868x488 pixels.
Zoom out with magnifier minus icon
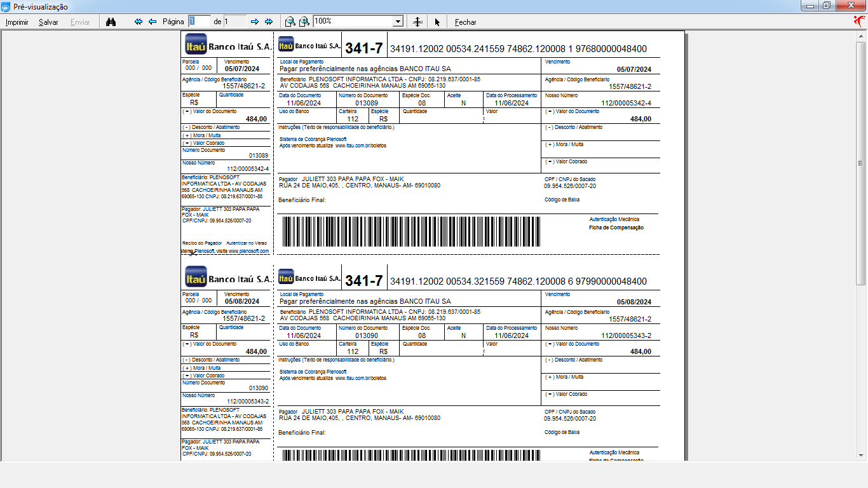[290, 22]
